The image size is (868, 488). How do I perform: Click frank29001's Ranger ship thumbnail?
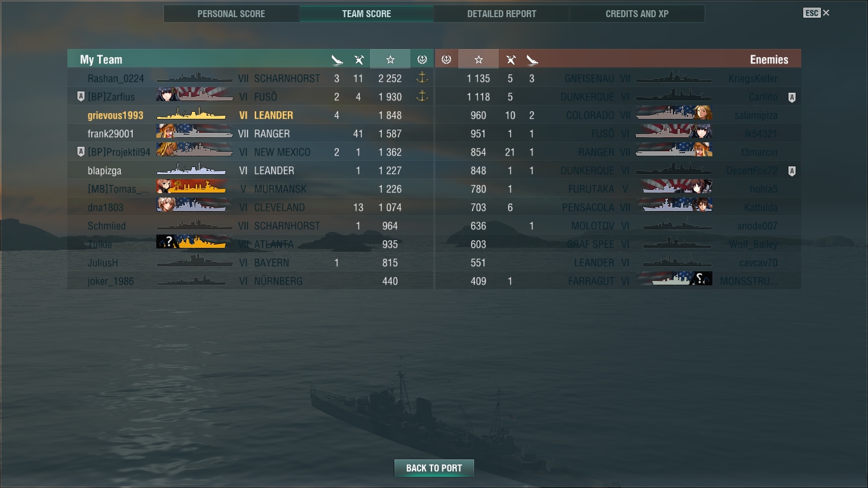[194, 133]
